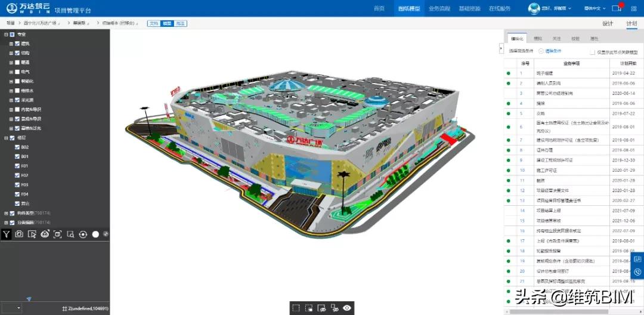Click the 批注 view button
This screenshot has height=315, width=644.
(x=180, y=23)
